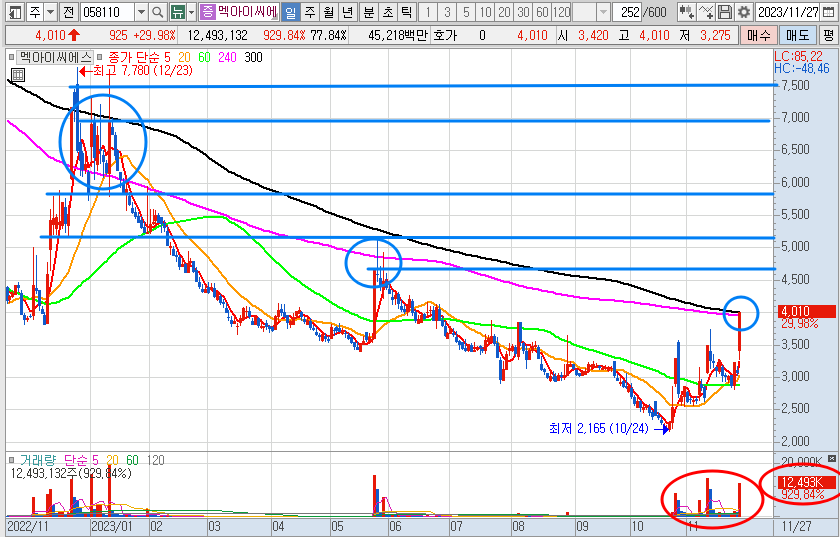Click the 매수 buy button
840x537 pixels.
[758, 35]
